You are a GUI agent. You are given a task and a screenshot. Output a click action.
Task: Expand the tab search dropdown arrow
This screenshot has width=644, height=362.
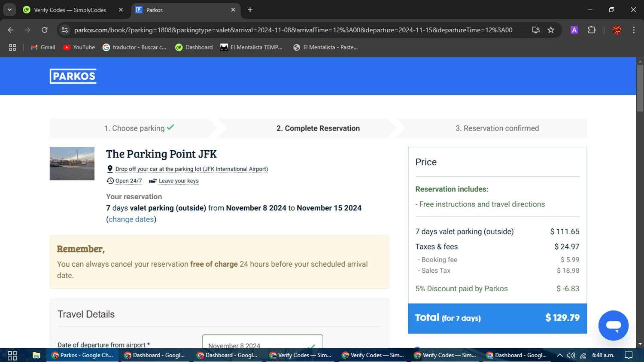point(9,10)
